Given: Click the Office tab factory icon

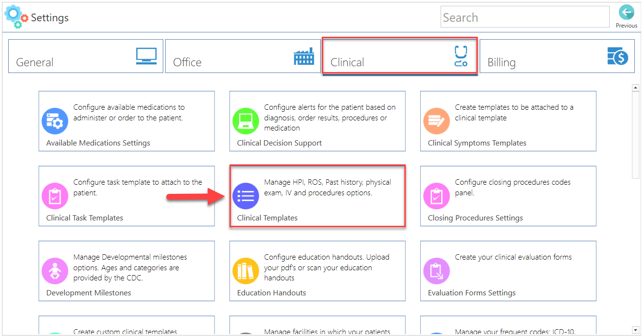Looking at the screenshot, I should tap(304, 57).
